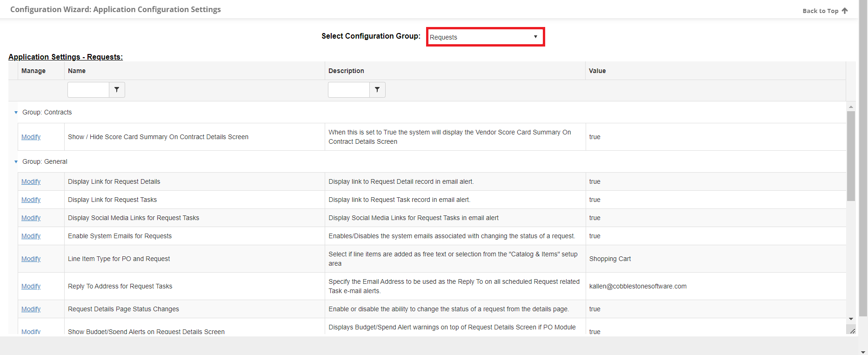Open the Select Configuration Group dropdown

coord(485,37)
